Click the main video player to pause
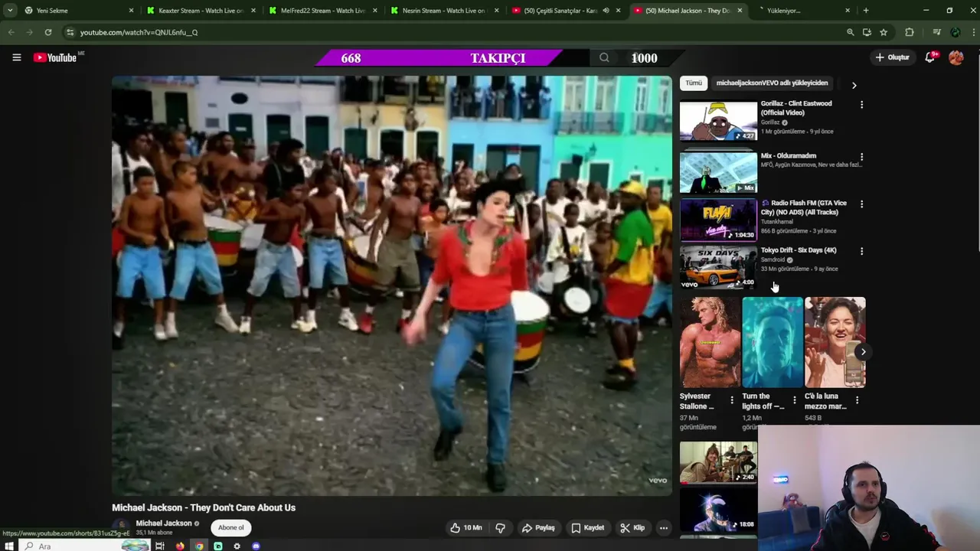This screenshot has height=551, width=980. 392,285
